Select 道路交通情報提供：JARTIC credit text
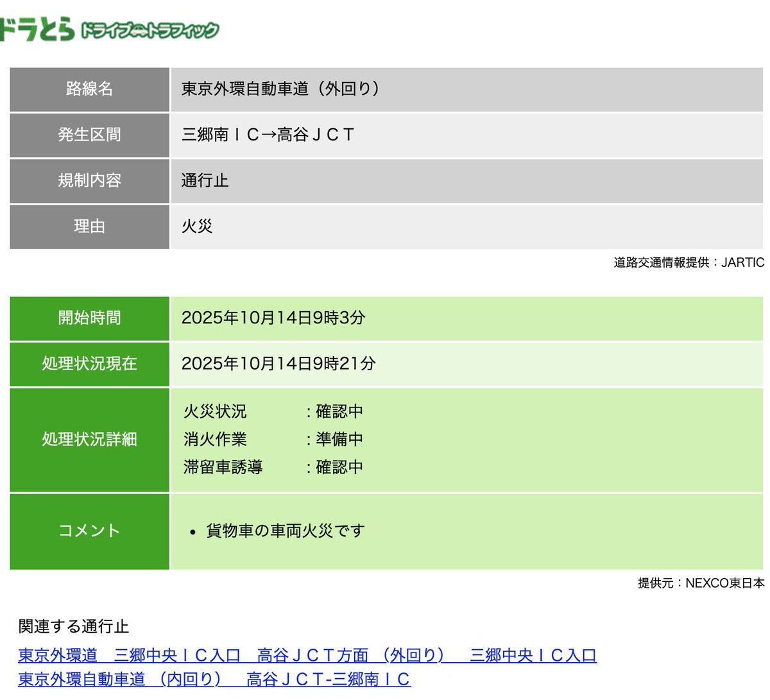Image resolution: width=770 pixels, height=700 pixels. pyautogui.click(x=689, y=262)
